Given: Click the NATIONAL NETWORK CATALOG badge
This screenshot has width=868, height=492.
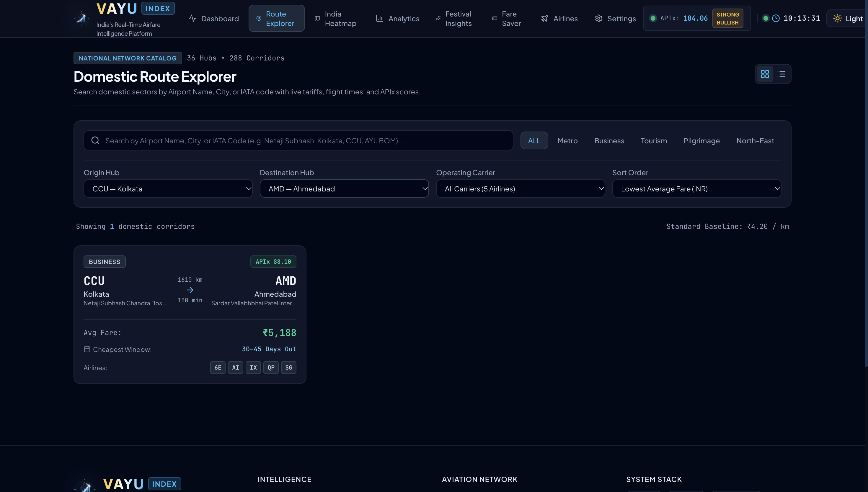Looking at the screenshot, I should click(128, 58).
